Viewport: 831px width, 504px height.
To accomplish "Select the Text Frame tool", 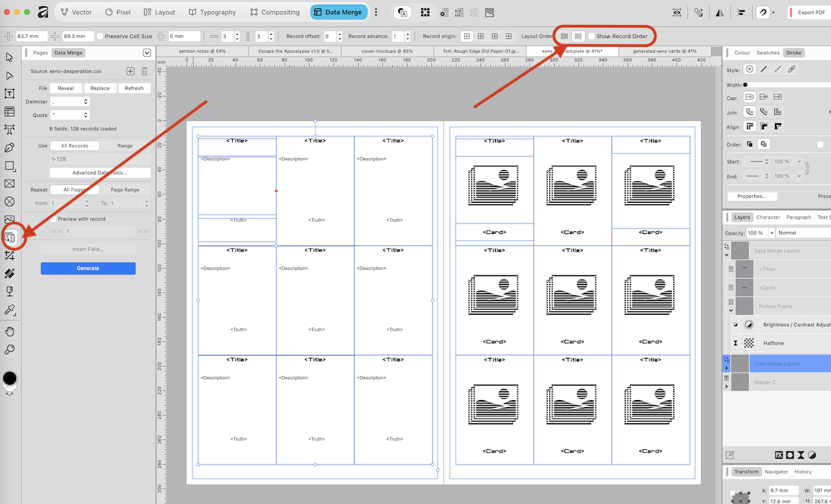I will pos(10,93).
